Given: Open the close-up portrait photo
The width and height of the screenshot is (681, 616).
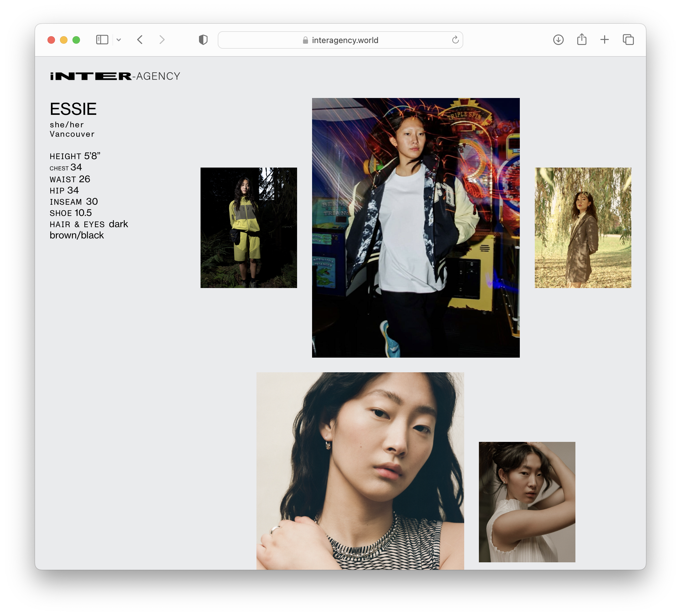Looking at the screenshot, I should [x=360, y=471].
